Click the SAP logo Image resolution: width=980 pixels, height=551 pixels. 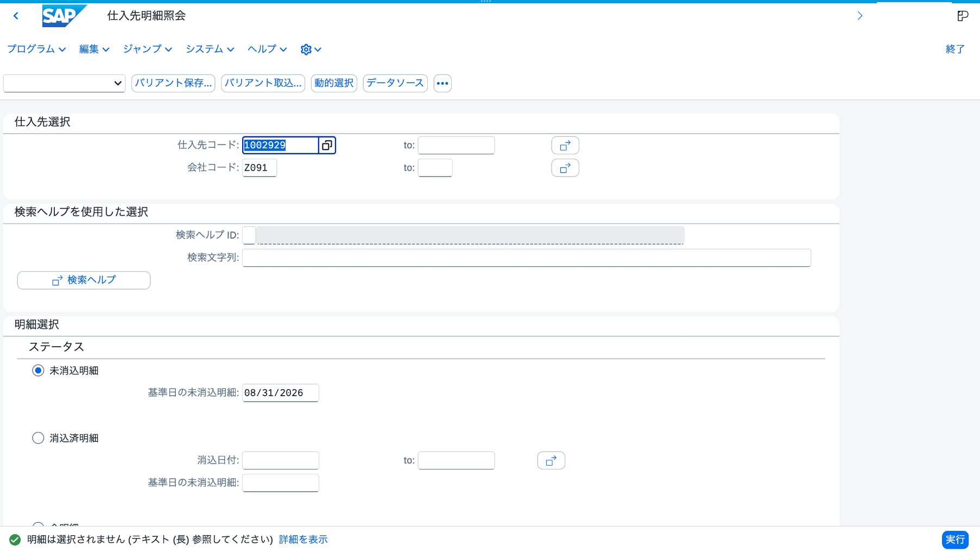tap(64, 16)
